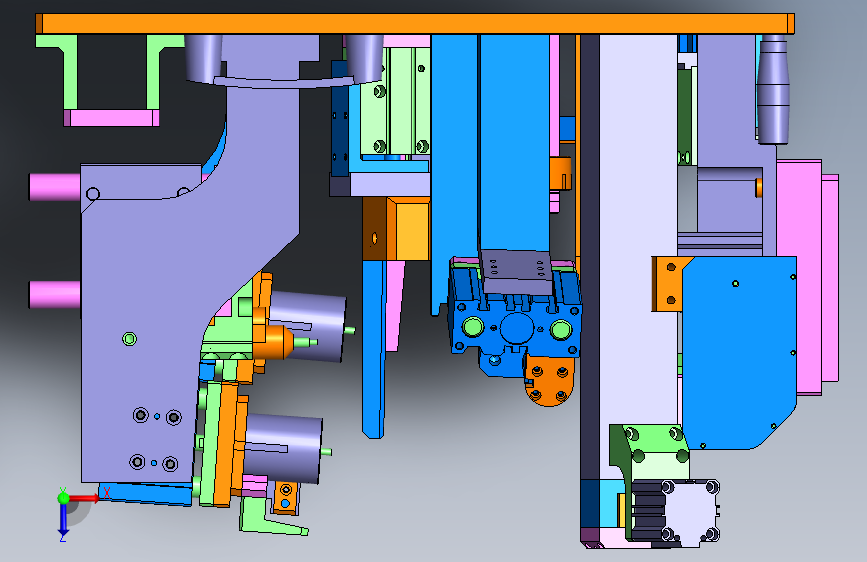The width and height of the screenshot is (867, 562).
Task: Select the pink bar under the green bracket
Action: tap(111, 118)
